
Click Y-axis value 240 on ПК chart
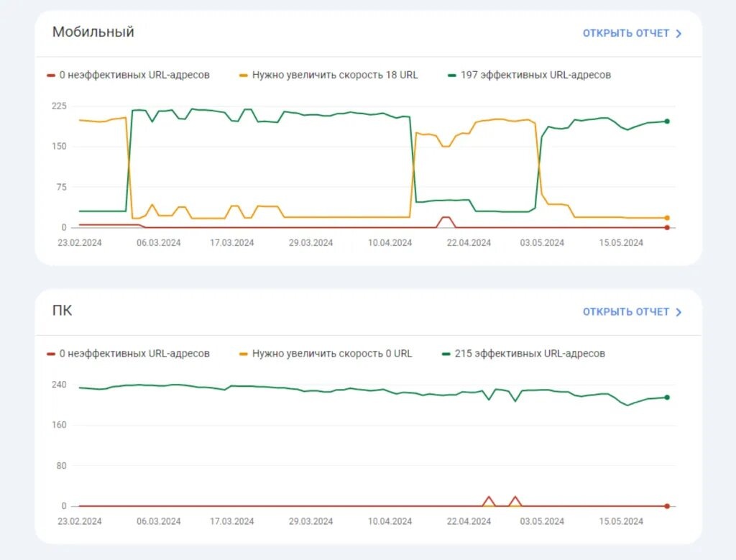click(x=59, y=385)
